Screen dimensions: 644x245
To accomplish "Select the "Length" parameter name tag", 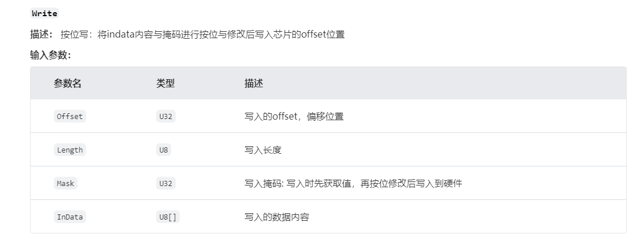I will (69, 150).
